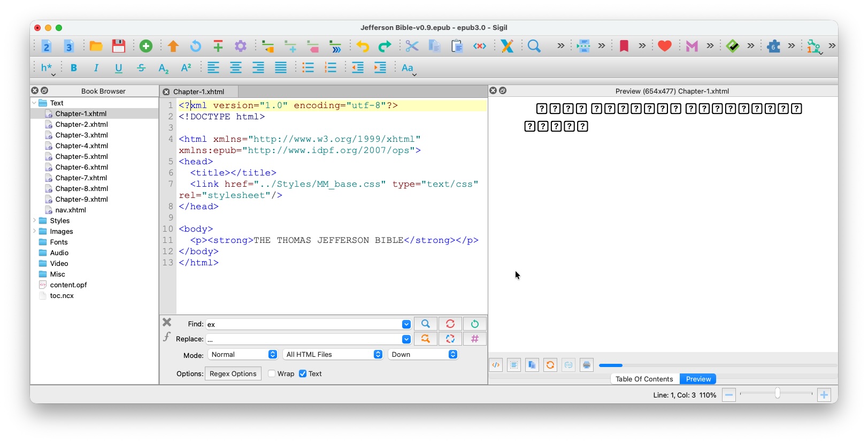868x443 pixels.
Task: Open the Replace history dropdown arrow
Action: point(406,339)
